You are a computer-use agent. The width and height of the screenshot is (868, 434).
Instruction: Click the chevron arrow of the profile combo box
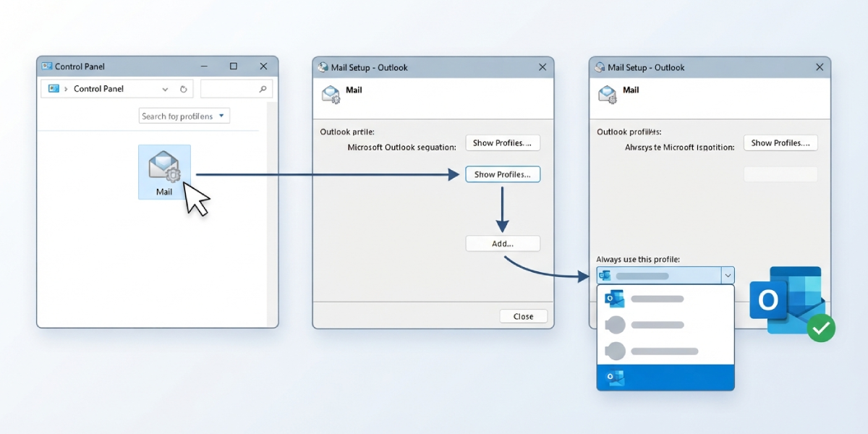pyautogui.click(x=728, y=276)
